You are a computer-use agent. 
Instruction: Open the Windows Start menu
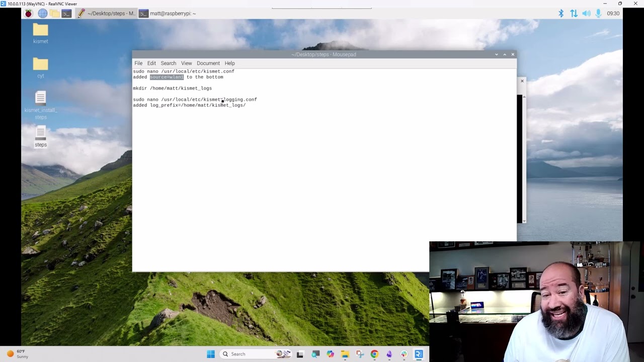(211, 354)
